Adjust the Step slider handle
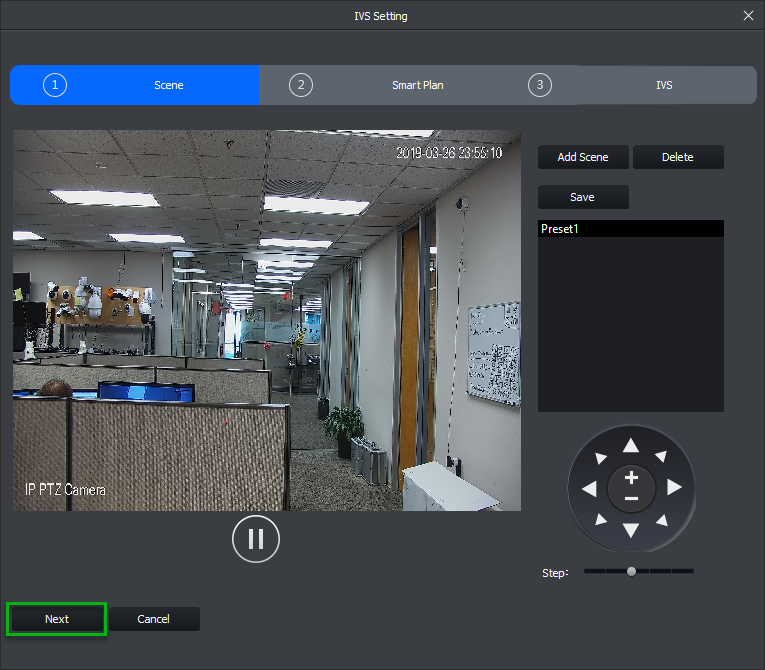This screenshot has width=765, height=670. click(631, 571)
